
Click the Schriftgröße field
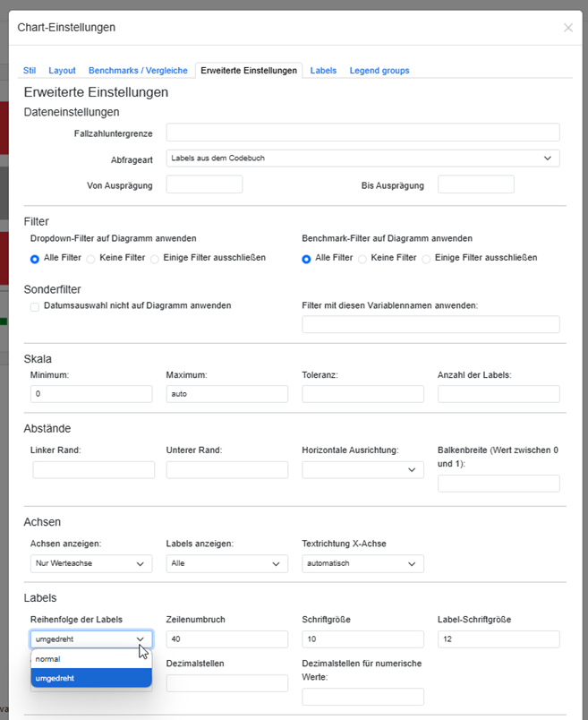[x=362, y=639]
